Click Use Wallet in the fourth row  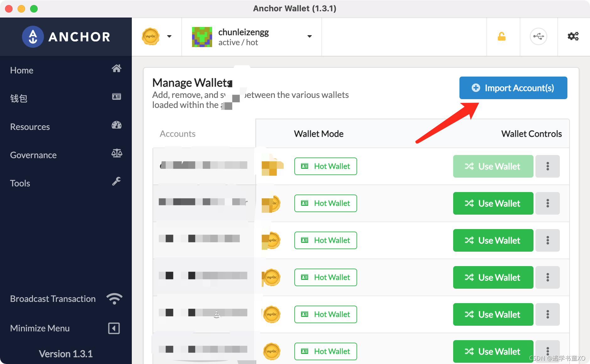pos(493,277)
